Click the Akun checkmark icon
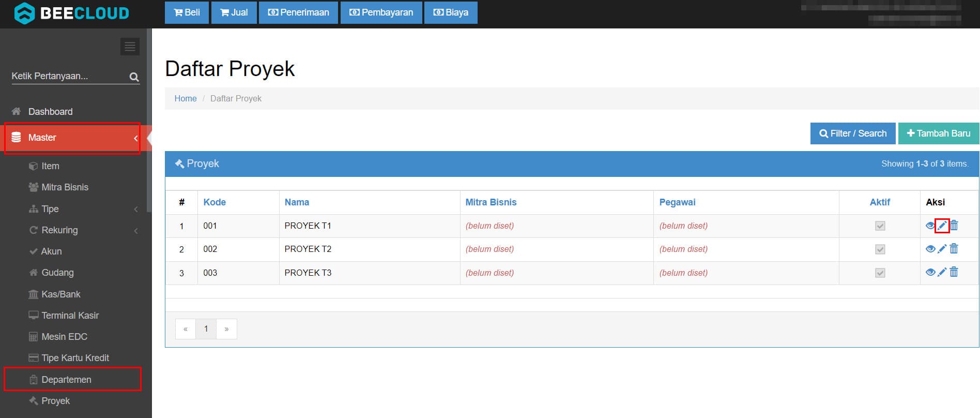The image size is (980, 418). pos(33,251)
